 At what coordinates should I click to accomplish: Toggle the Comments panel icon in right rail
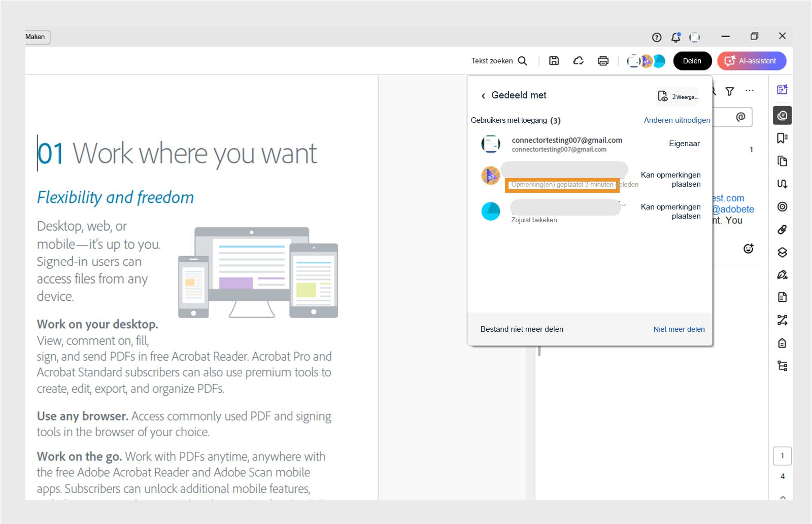click(x=782, y=116)
